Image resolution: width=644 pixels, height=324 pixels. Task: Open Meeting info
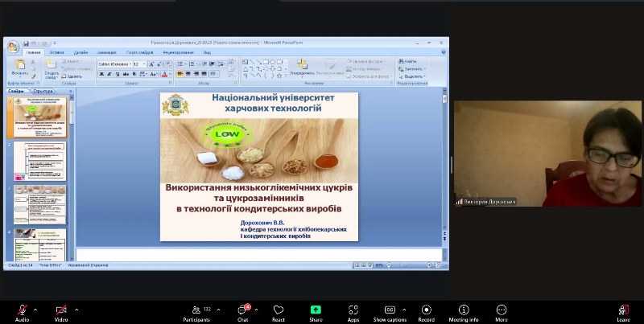click(x=463, y=310)
